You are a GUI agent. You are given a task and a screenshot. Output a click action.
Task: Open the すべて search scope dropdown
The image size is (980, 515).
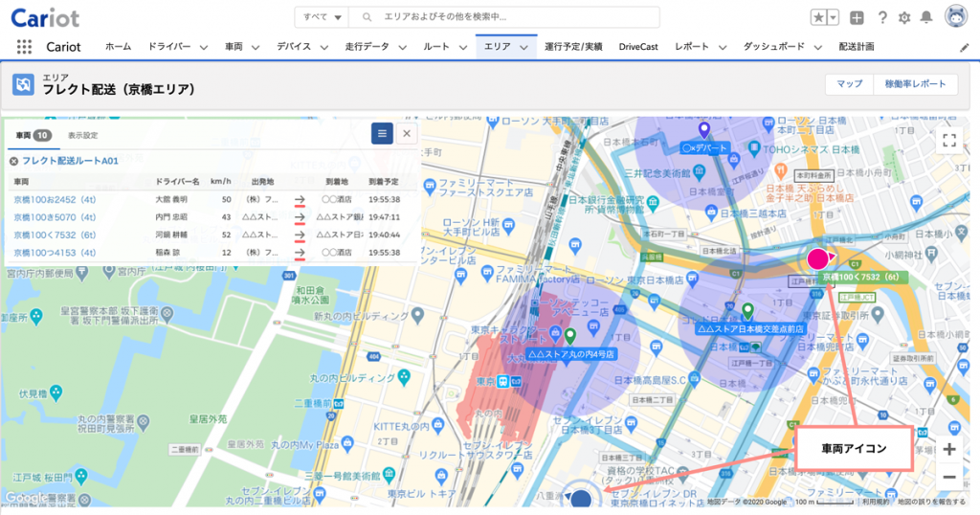(x=322, y=17)
